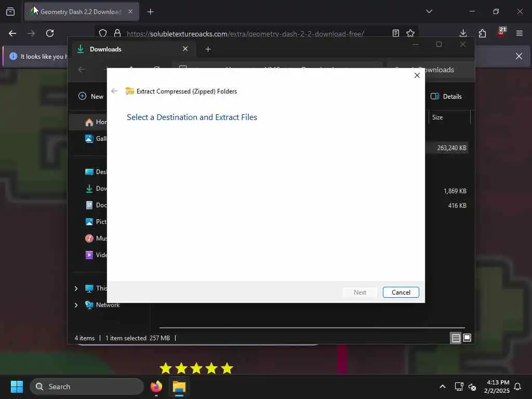
Task: Go back using the extract dialog arrow
Action: [114, 91]
